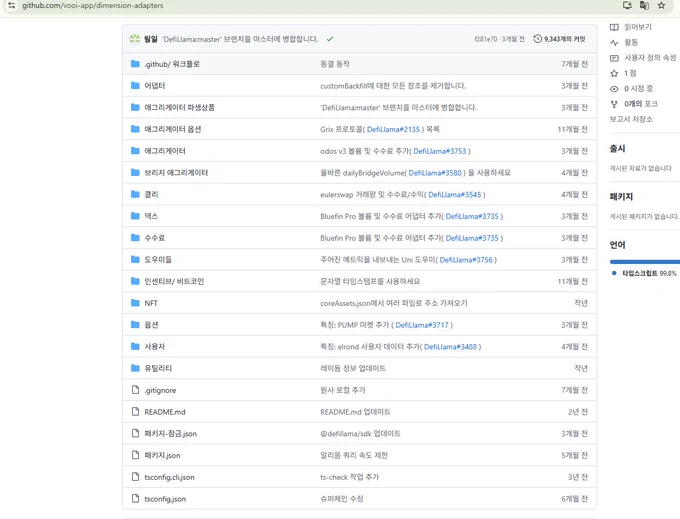Click the install app icon in the address bar
Image resolution: width=680 pixels, height=519 pixels.
(x=627, y=5)
